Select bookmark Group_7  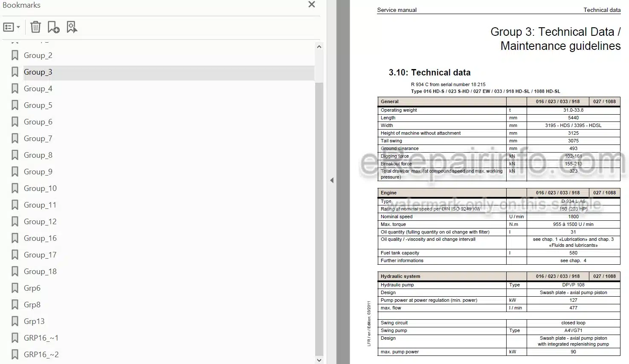coord(38,139)
